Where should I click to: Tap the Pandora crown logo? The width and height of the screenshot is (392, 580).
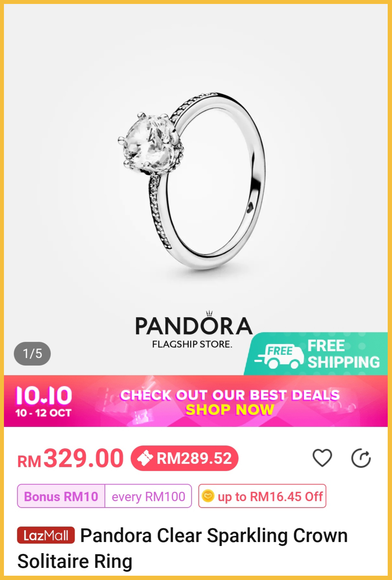pos(209,313)
